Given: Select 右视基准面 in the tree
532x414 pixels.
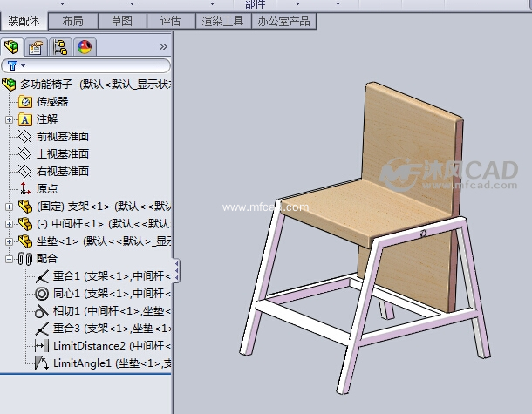Looking at the screenshot, I should tap(63, 171).
